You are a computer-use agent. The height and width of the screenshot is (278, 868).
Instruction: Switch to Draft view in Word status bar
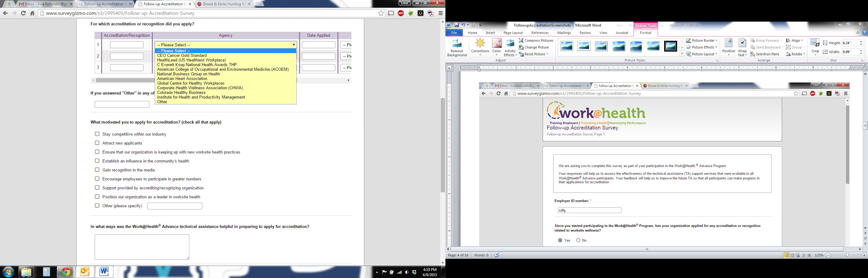point(809,255)
